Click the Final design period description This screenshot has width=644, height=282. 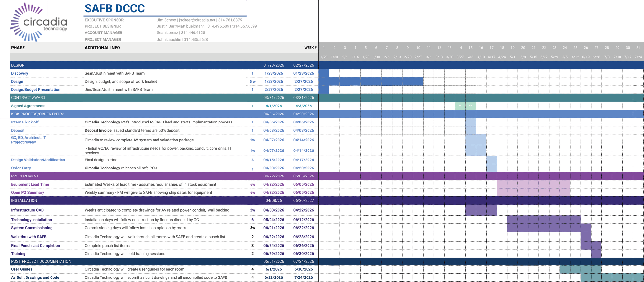tap(101, 160)
